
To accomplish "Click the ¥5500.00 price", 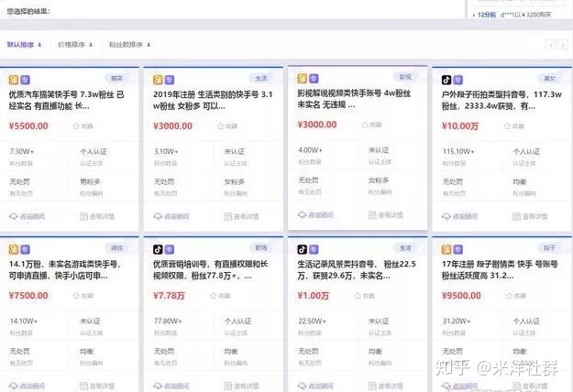I will (x=28, y=126).
